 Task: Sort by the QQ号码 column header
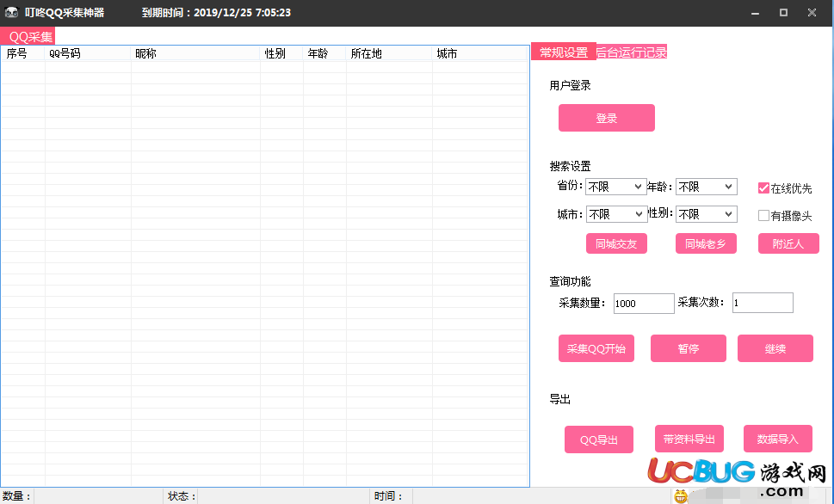88,53
